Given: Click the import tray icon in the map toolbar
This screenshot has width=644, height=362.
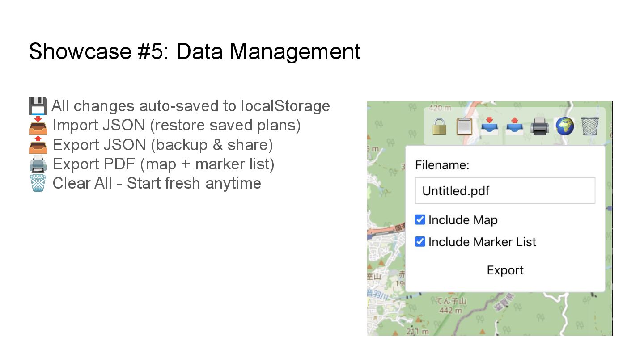Looking at the screenshot, I should tap(490, 126).
